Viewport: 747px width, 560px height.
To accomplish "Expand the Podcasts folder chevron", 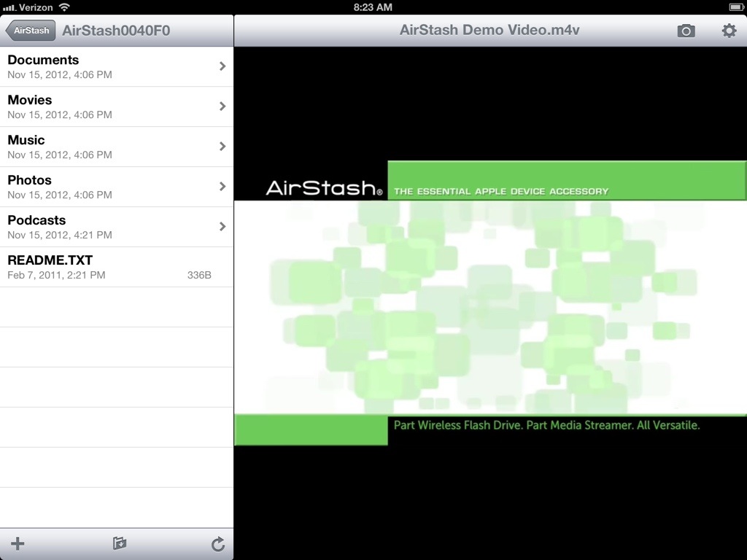I will click(222, 226).
